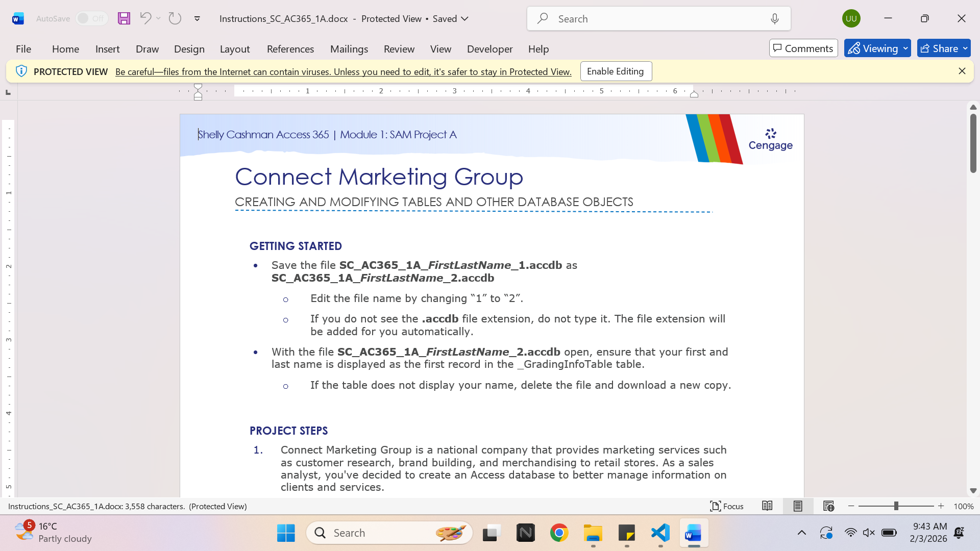Click the zoom slider handle

(896, 506)
